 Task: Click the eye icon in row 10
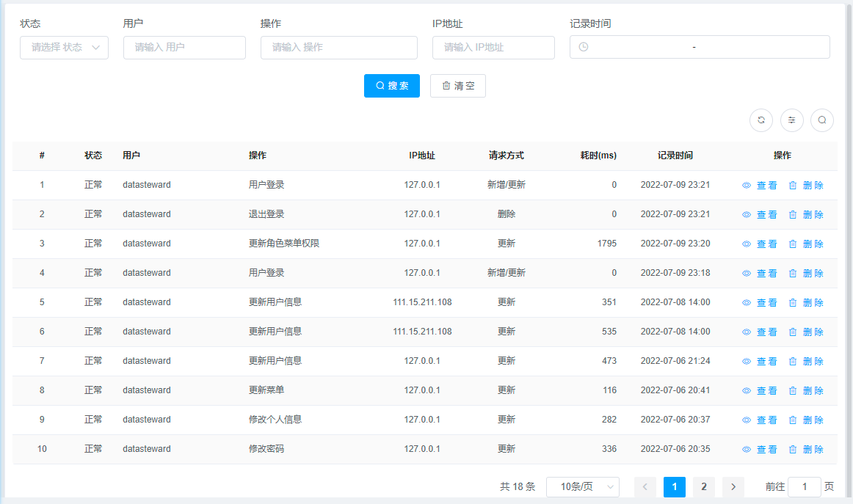point(747,450)
